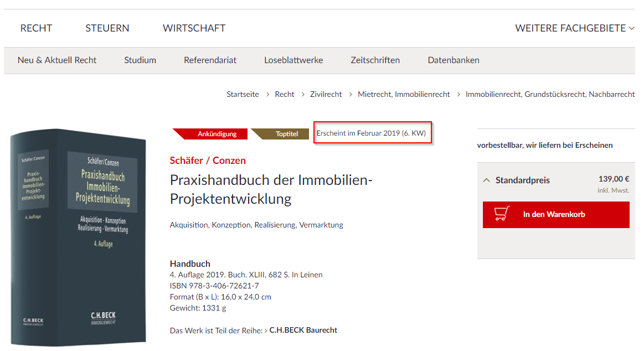Open the Datenbanken section

pyautogui.click(x=454, y=60)
